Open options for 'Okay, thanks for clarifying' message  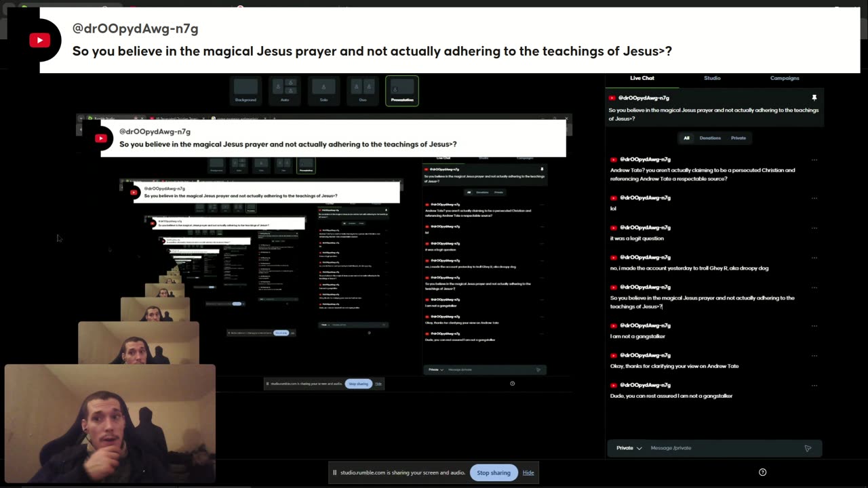click(814, 355)
